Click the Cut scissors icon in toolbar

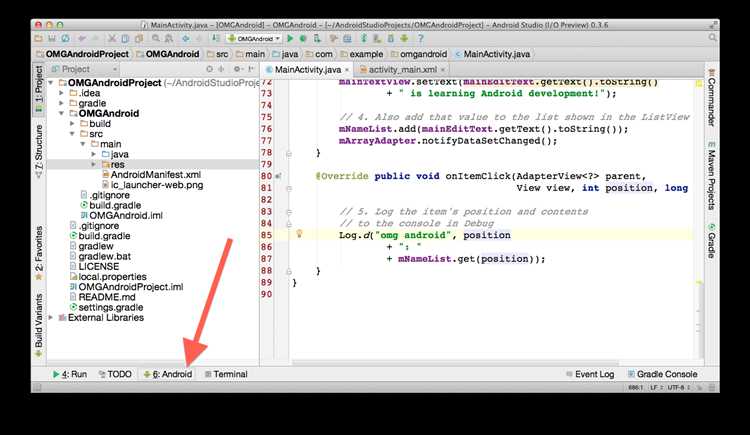coord(111,38)
